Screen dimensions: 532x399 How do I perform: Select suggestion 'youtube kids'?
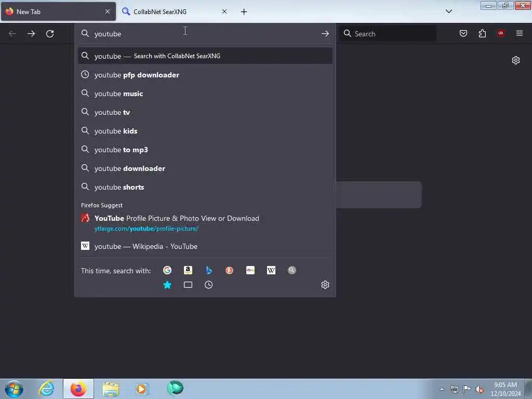pos(205,130)
